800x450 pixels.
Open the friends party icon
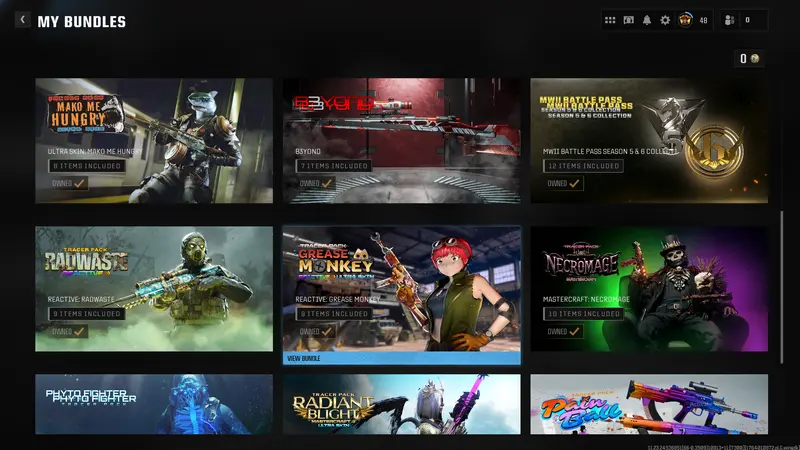pos(730,20)
